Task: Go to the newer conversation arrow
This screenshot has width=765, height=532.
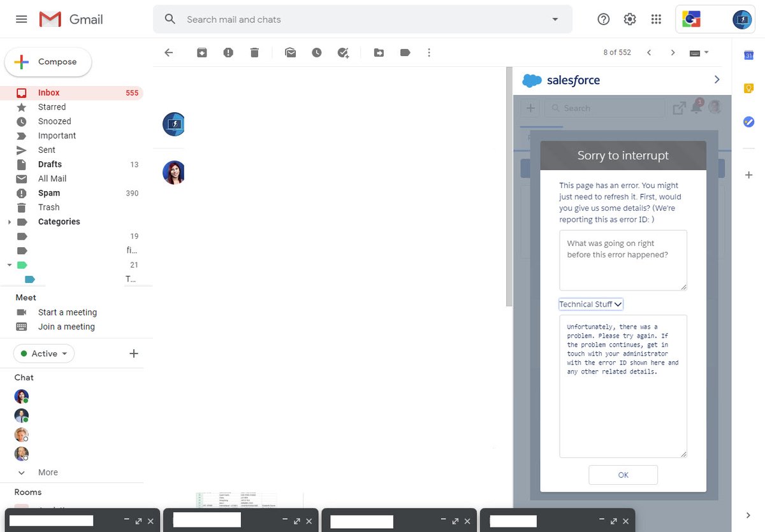Action: point(649,52)
